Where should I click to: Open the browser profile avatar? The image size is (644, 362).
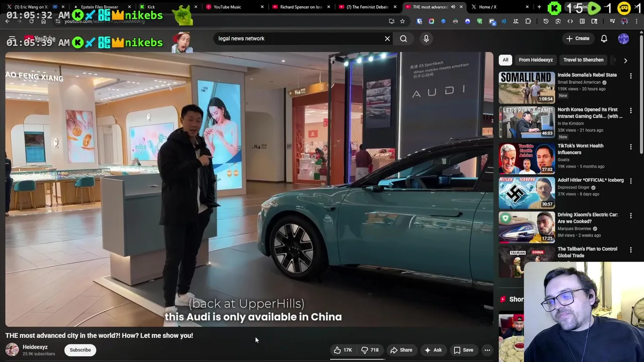point(624,21)
